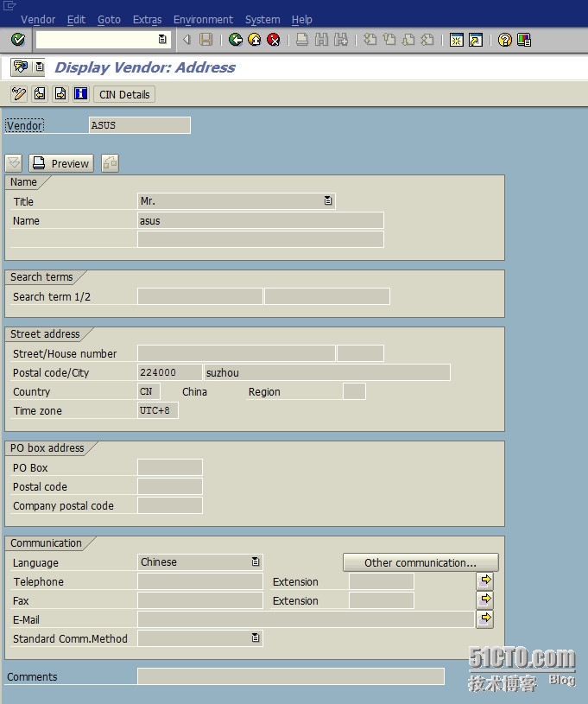The height and width of the screenshot is (704, 588).
Task: Open the System menu
Action: (262, 20)
